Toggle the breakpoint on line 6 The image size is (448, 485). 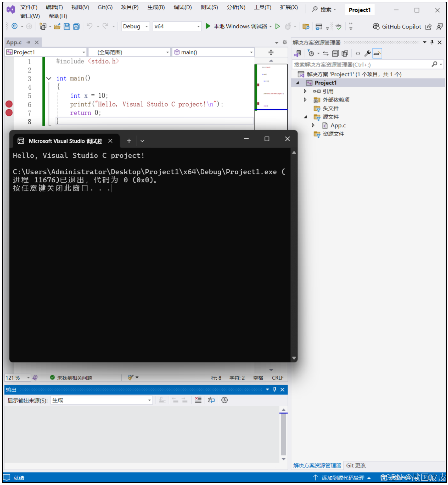[x=9, y=104]
